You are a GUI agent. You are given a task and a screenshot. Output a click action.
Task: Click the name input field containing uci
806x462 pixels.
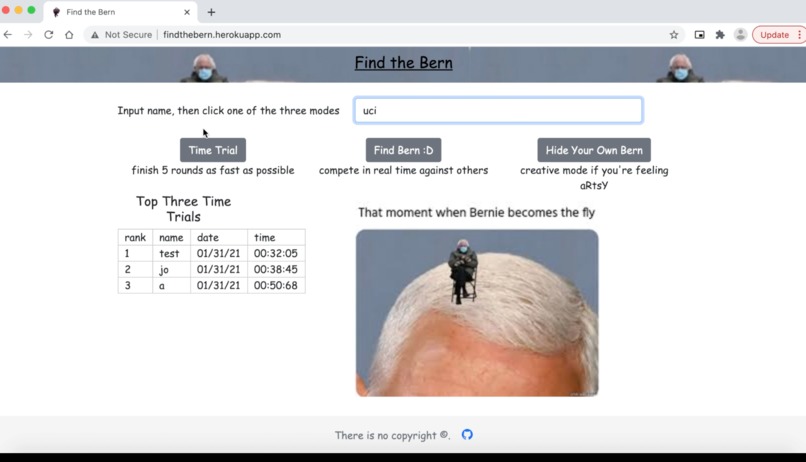tap(498, 110)
